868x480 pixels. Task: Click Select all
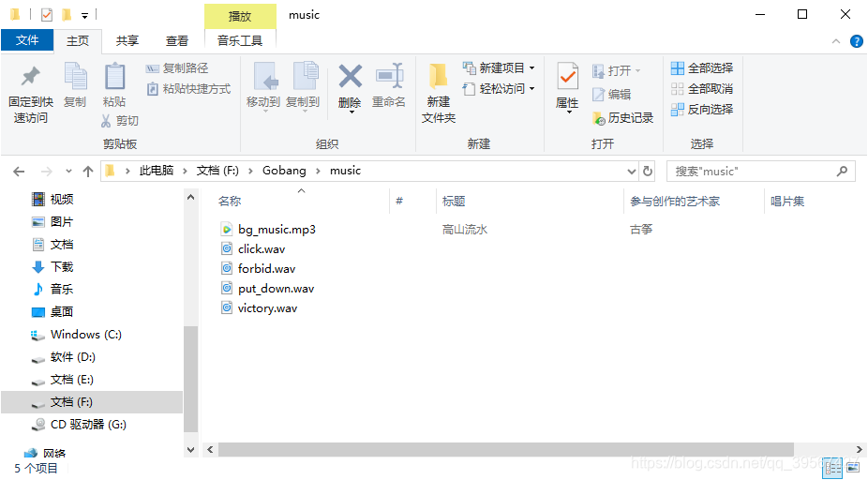coord(702,68)
